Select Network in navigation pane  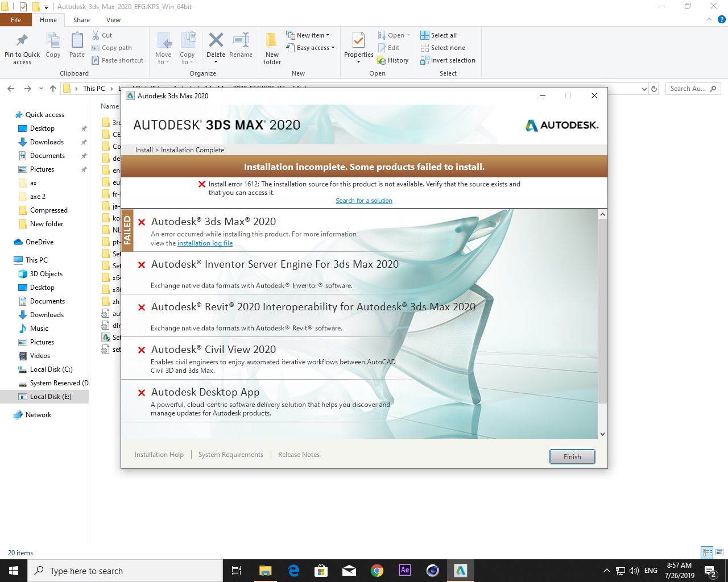[x=38, y=415]
